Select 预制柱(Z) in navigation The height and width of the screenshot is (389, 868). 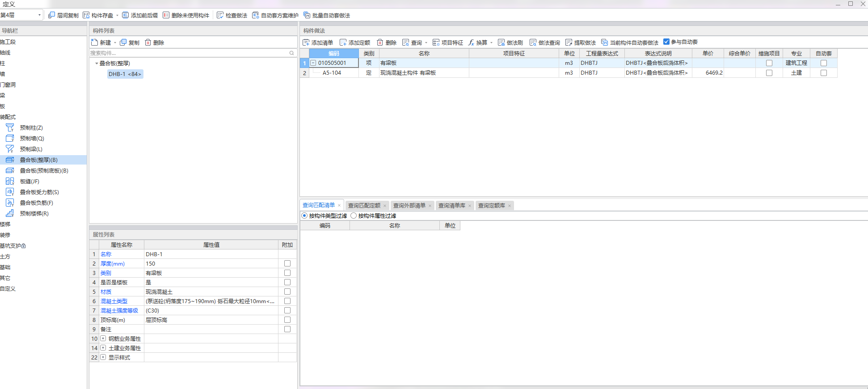click(x=31, y=128)
